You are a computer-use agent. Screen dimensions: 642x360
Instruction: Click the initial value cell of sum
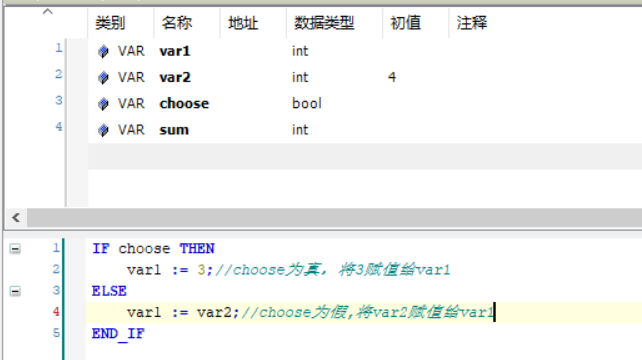click(x=416, y=130)
